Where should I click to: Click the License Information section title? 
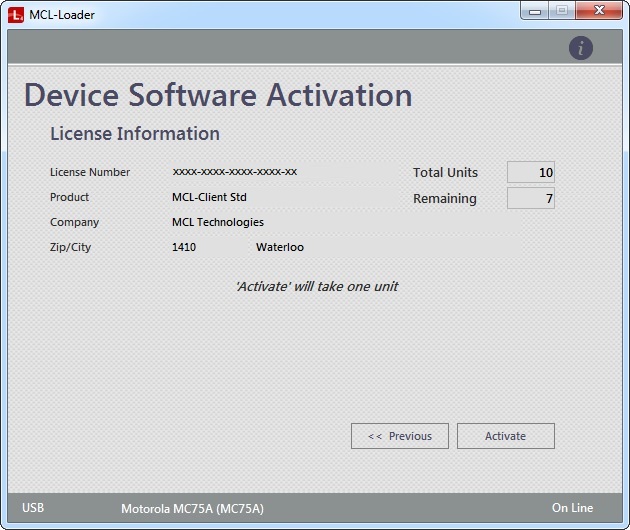pyautogui.click(x=135, y=134)
